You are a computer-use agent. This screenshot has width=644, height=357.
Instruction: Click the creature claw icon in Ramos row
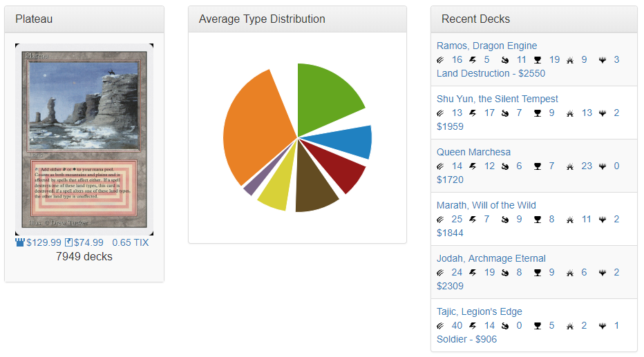(x=441, y=60)
